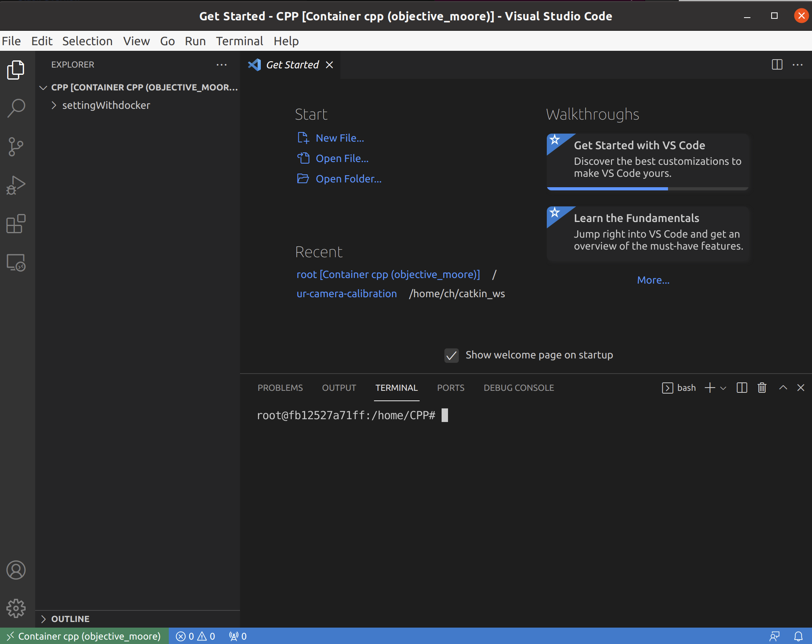The width and height of the screenshot is (812, 644).
Task: Open the Source Control view
Action: click(16, 147)
